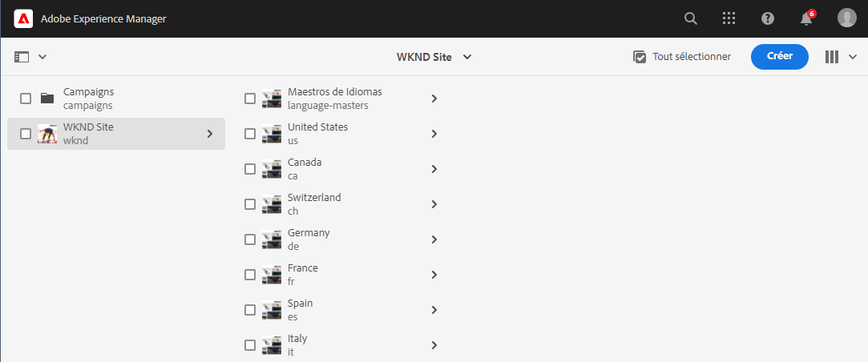Select the WKND Site row label
Image resolution: width=868 pixels, height=362 pixels.
tap(89, 127)
